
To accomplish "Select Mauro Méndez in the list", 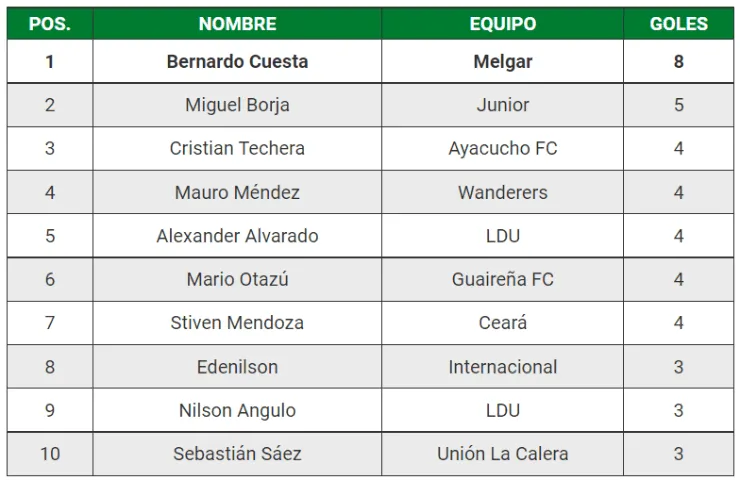I will [x=237, y=192].
